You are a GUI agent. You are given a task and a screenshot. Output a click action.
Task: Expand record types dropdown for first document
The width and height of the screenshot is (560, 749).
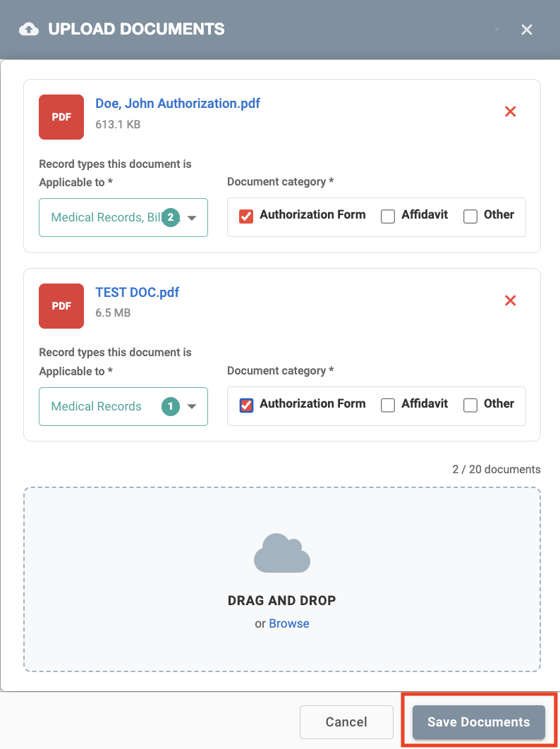pyautogui.click(x=192, y=218)
